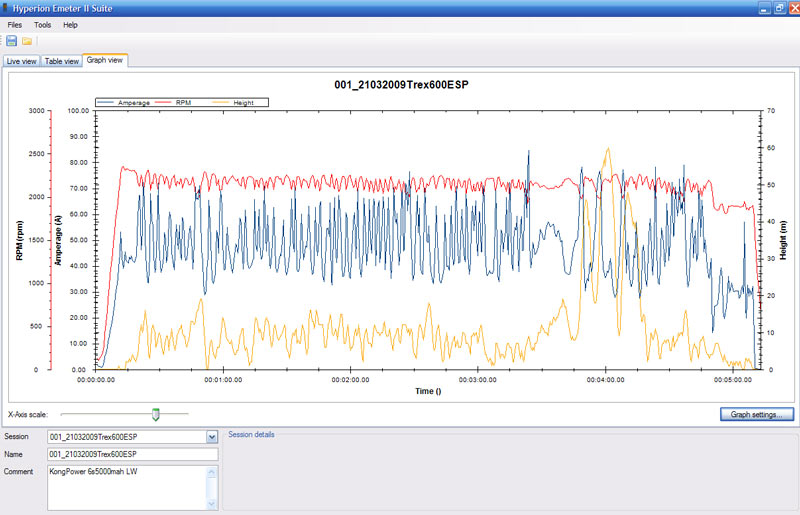Click the Comment box scroll up arrow
Image resolution: width=800 pixels, height=515 pixels.
click(x=211, y=471)
